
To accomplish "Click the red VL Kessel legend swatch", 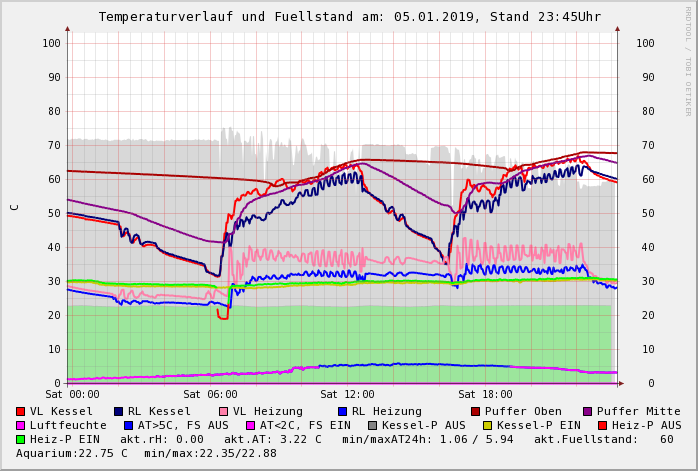I will [21, 411].
